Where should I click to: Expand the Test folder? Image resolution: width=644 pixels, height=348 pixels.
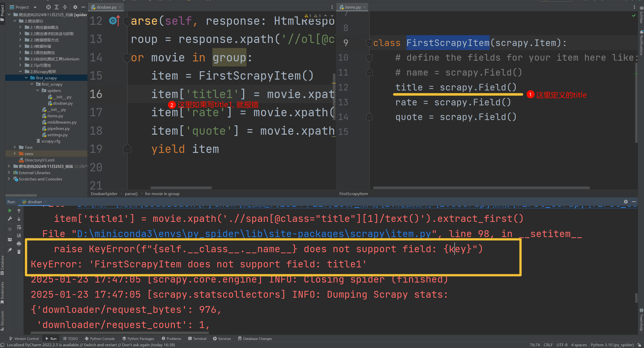pyautogui.click(x=15, y=147)
